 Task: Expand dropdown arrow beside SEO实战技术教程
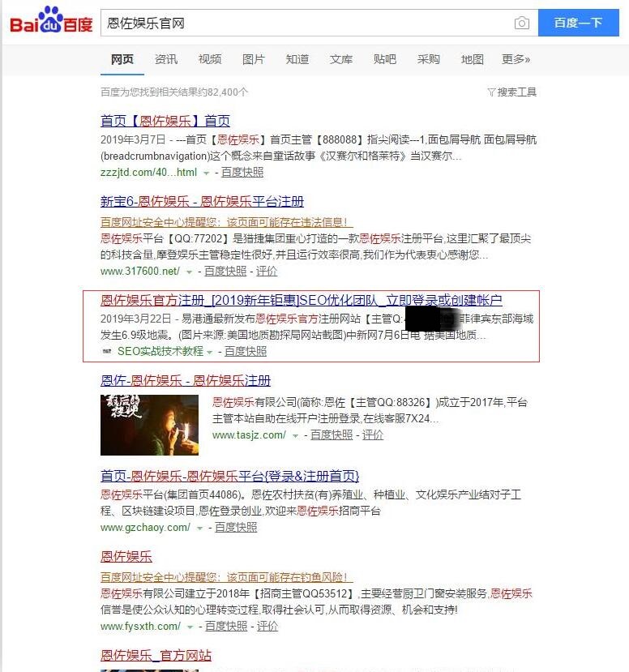pos(209,353)
